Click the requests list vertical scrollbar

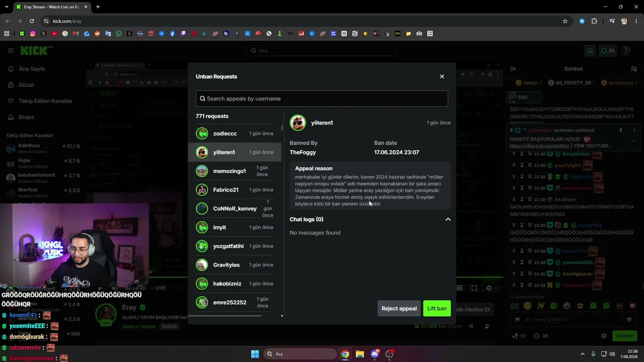point(282,127)
